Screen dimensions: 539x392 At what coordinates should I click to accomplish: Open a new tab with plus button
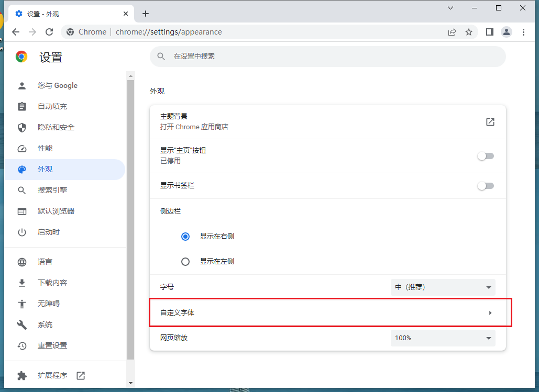[146, 14]
